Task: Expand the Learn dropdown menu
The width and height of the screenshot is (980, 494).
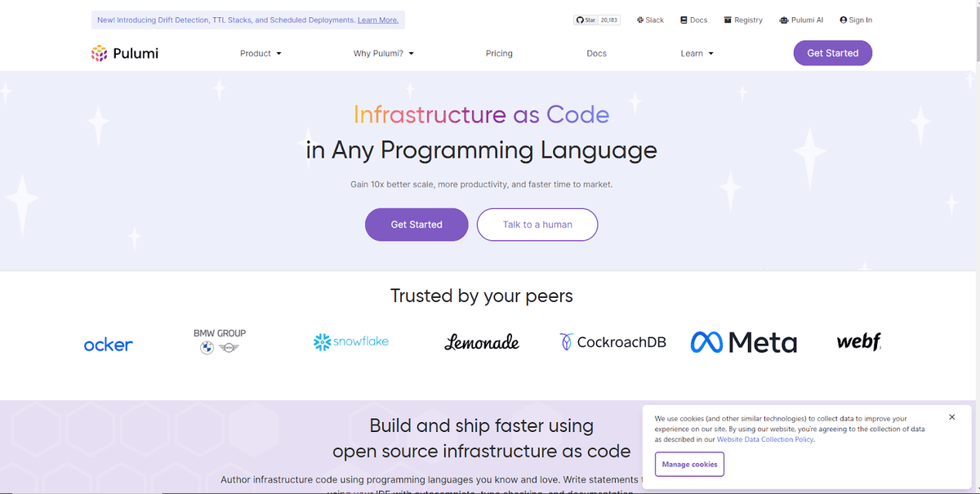Action: (697, 53)
